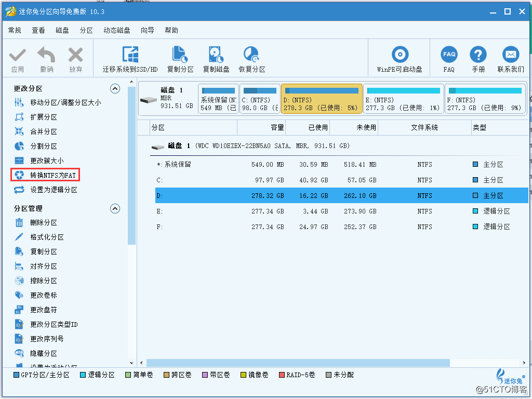Choose 隐藏分区 in the sidebar
Image resolution: width=532 pixels, height=399 pixels.
[x=36, y=353]
